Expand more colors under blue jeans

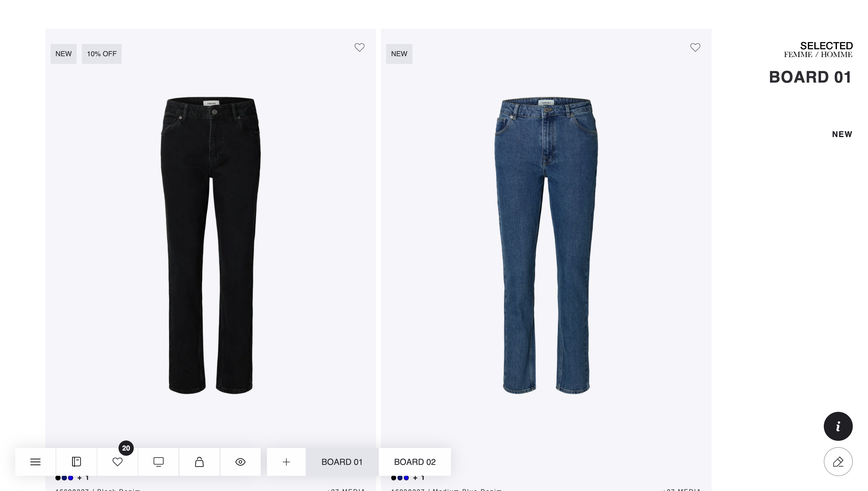(x=419, y=478)
